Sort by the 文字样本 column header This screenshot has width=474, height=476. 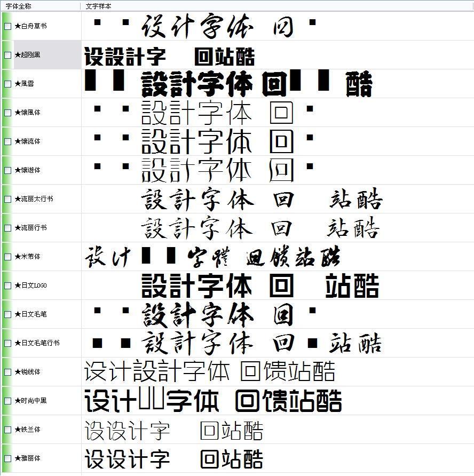(98, 6)
